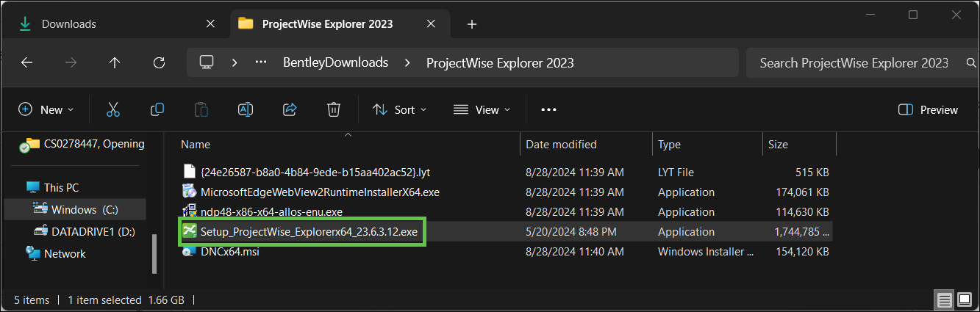Click the search magnifier icon
Screen dimensions: 980x312
point(970,63)
